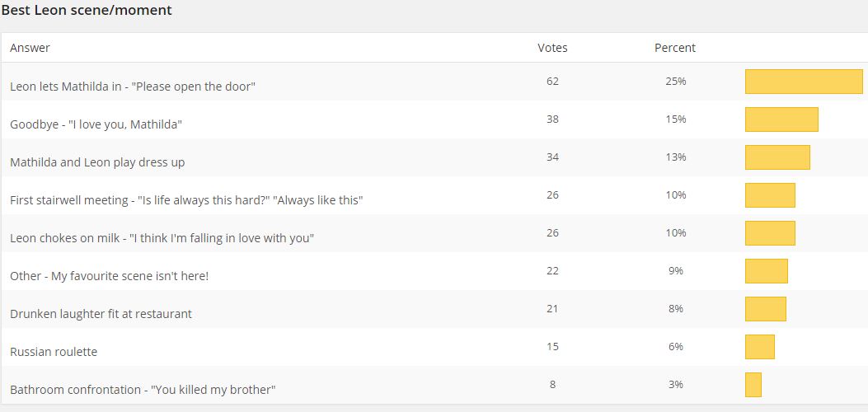Viewport: 868px width, 412px height.
Task: Select the 'Leon chokes on milk' answer
Action: pos(162,238)
